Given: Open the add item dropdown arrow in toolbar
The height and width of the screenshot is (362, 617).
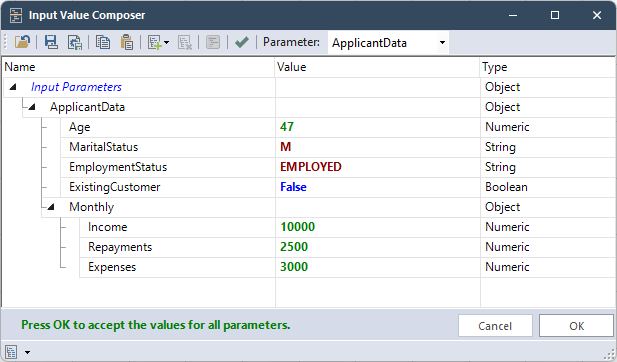Looking at the screenshot, I should 167,42.
